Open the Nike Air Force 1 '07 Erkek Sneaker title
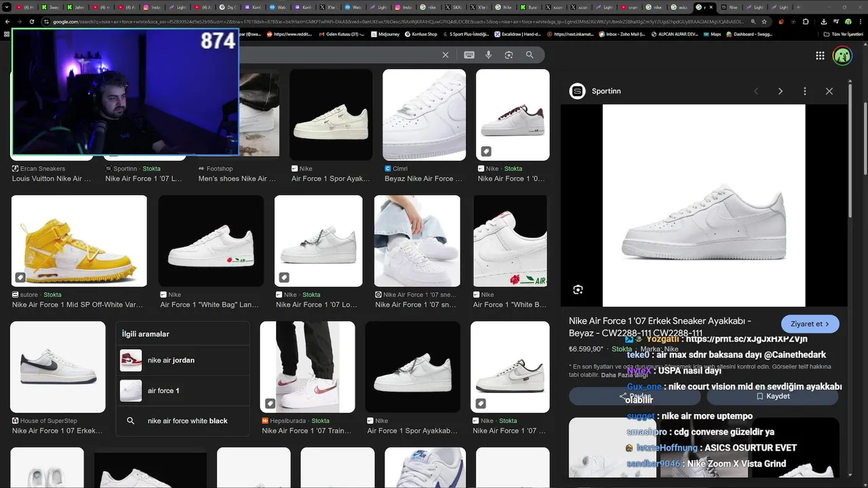Screen dimensions: 868x488 coord(660,327)
